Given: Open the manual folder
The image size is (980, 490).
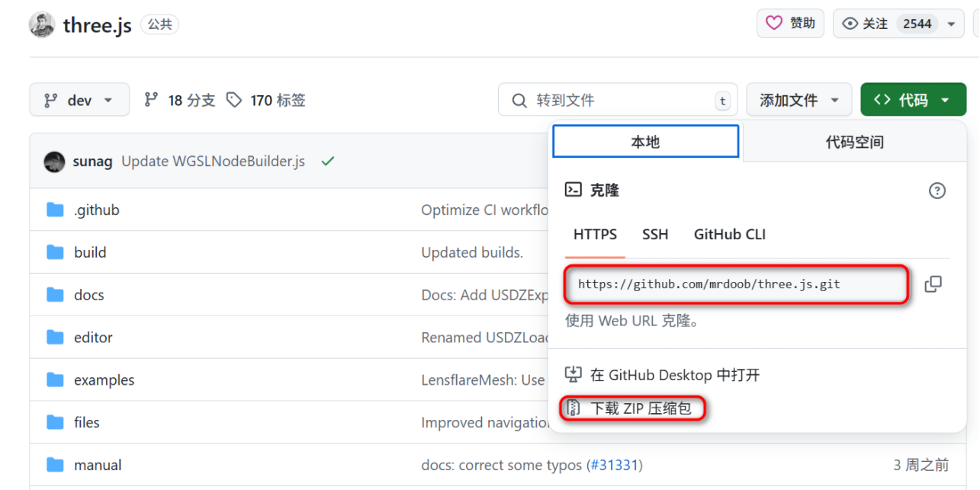Looking at the screenshot, I should click(x=98, y=465).
